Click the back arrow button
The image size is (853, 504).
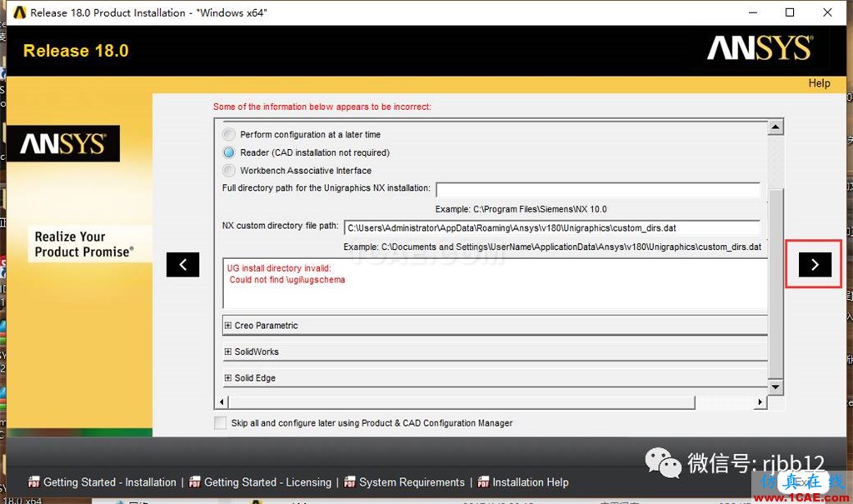coord(182,264)
